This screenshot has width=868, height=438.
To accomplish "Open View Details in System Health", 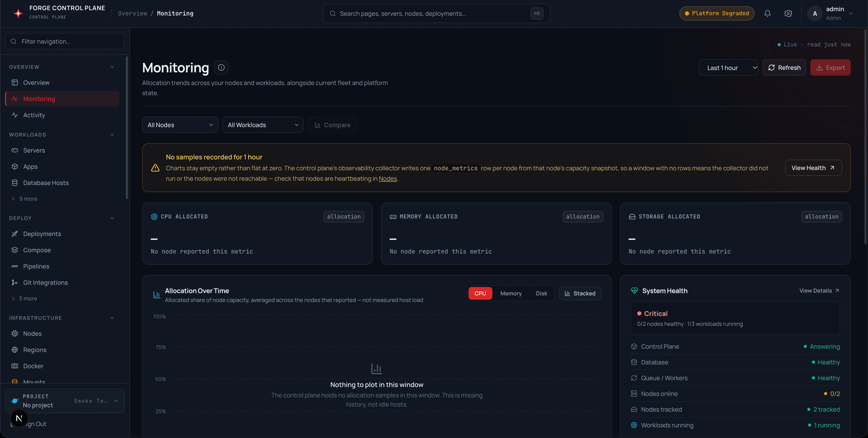I will pyautogui.click(x=819, y=290).
